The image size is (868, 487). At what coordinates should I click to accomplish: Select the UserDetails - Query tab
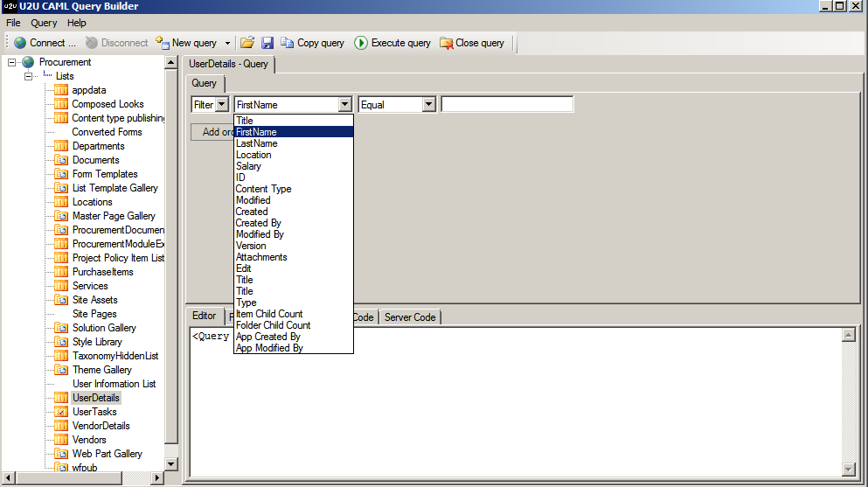point(229,64)
